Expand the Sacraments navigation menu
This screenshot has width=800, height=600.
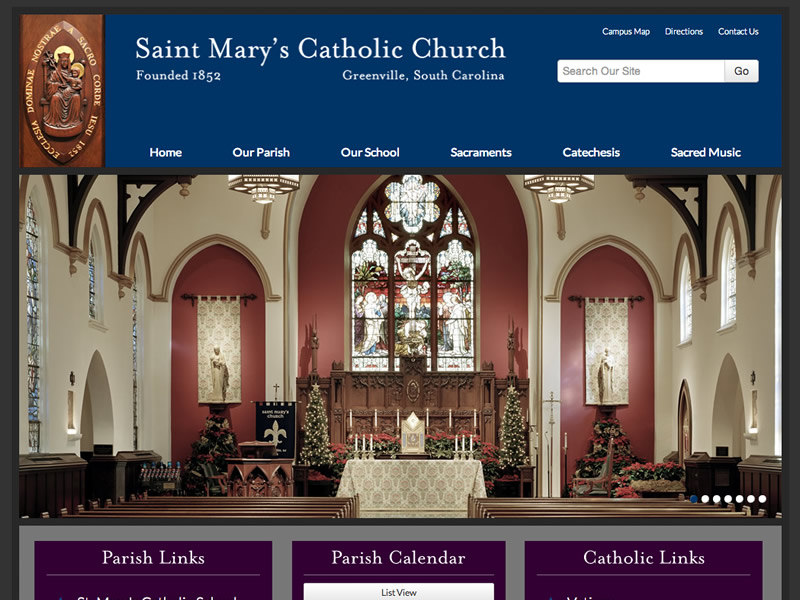(x=481, y=152)
